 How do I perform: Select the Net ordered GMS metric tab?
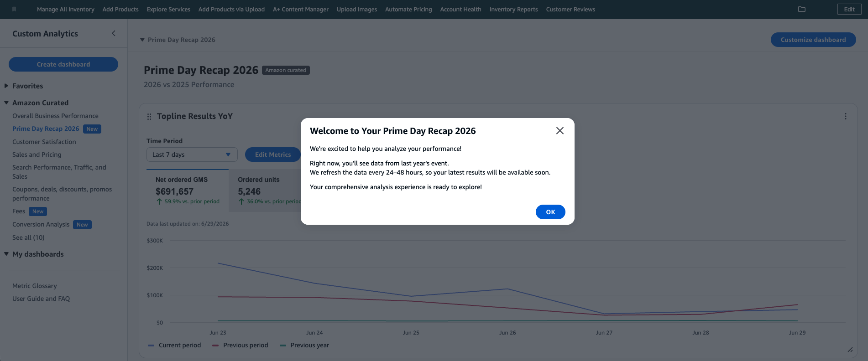pyautogui.click(x=188, y=190)
